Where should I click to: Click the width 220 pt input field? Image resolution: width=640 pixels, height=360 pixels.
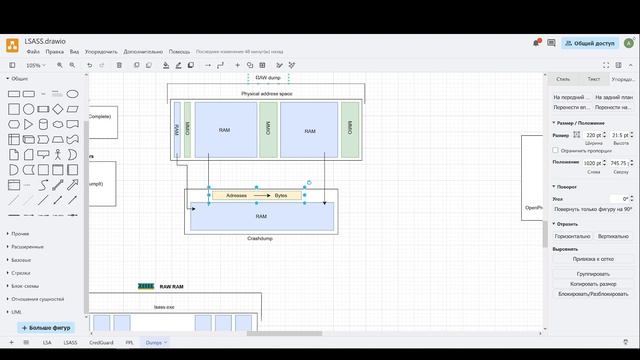(593, 135)
